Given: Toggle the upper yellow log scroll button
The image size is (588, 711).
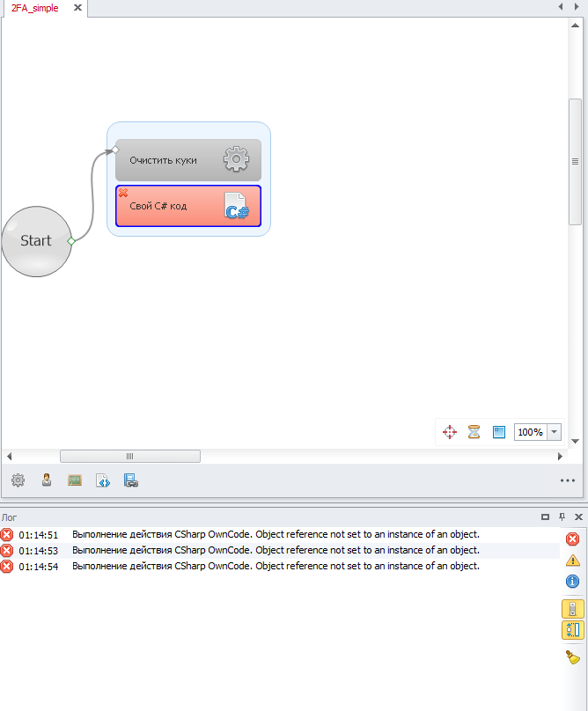Looking at the screenshot, I should [572, 609].
